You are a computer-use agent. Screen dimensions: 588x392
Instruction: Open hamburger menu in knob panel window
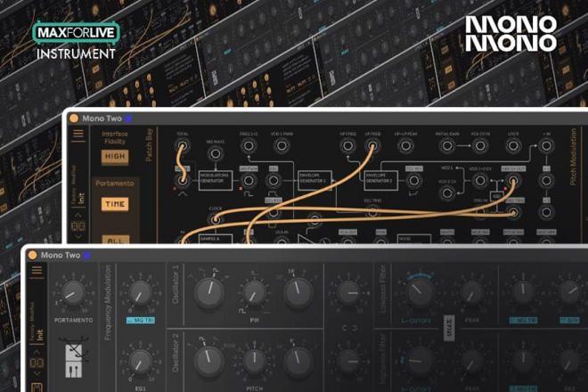[x=37, y=271]
